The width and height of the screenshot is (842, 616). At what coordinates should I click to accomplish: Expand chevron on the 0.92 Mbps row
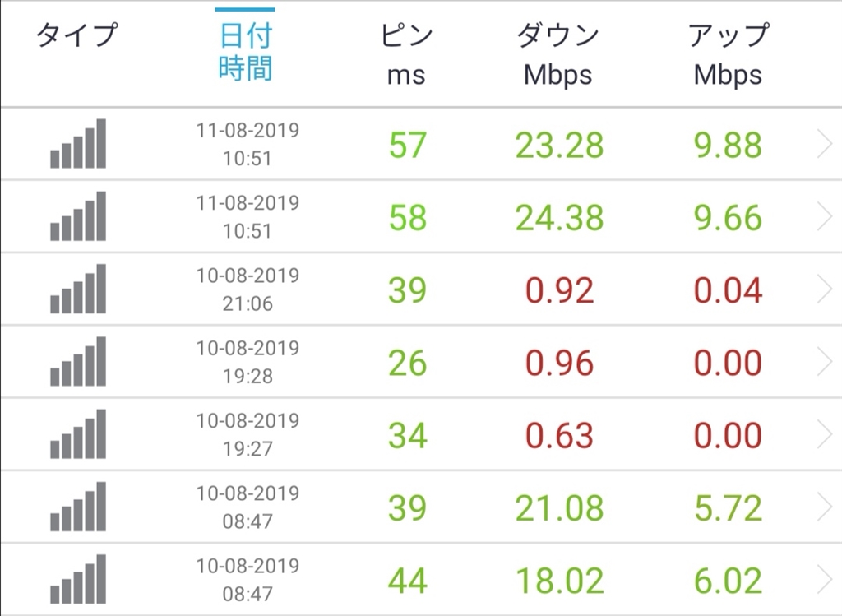point(825,290)
